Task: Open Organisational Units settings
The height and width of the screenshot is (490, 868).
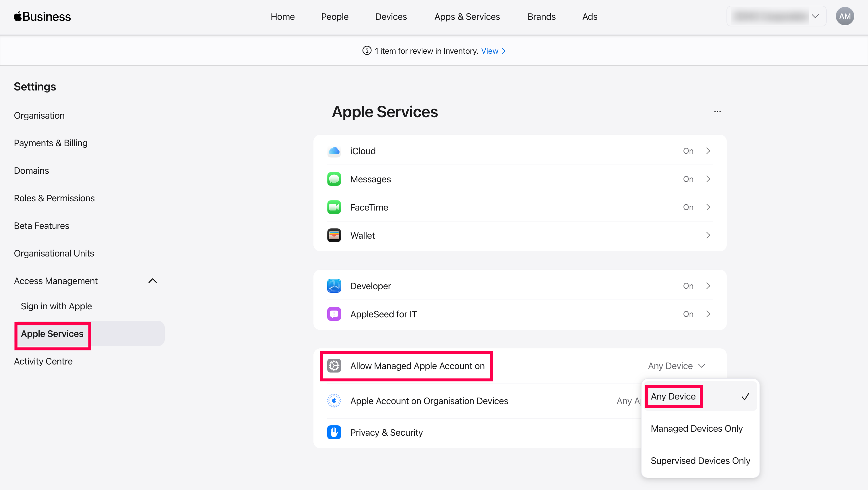Action: [x=54, y=254]
